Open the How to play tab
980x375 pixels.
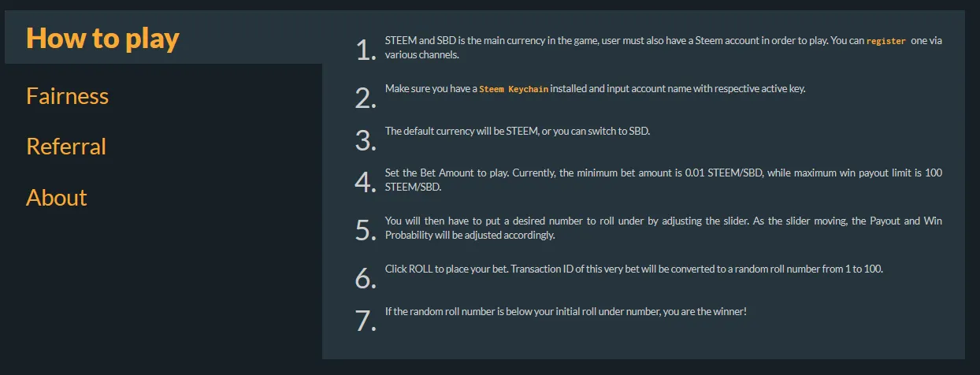tap(102, 39)
